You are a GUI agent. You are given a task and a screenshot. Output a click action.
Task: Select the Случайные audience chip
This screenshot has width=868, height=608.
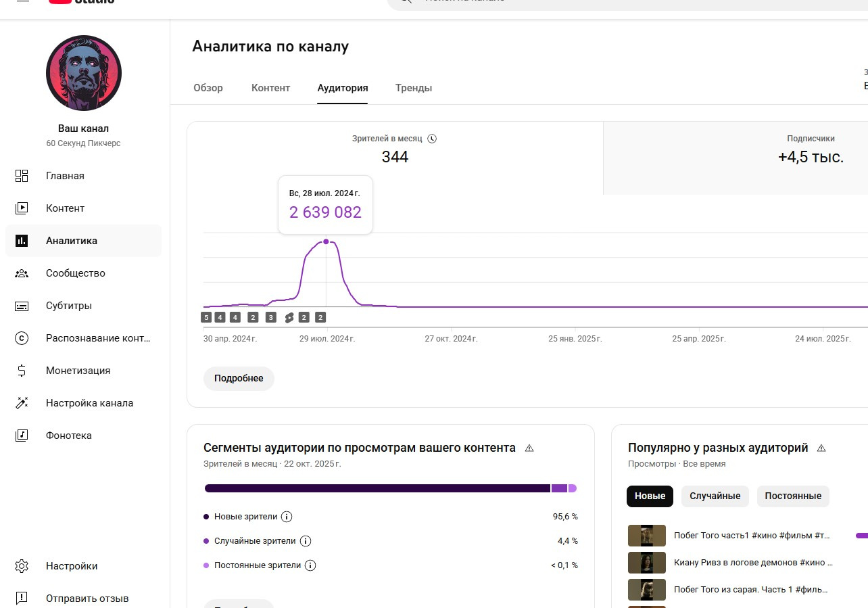click(715, 496)
